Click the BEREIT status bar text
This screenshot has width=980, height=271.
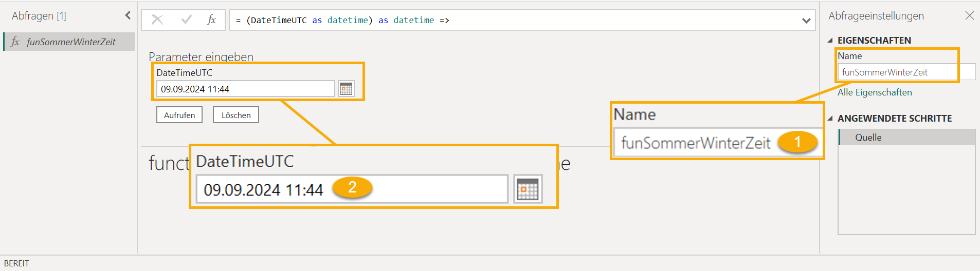(16, 263)
